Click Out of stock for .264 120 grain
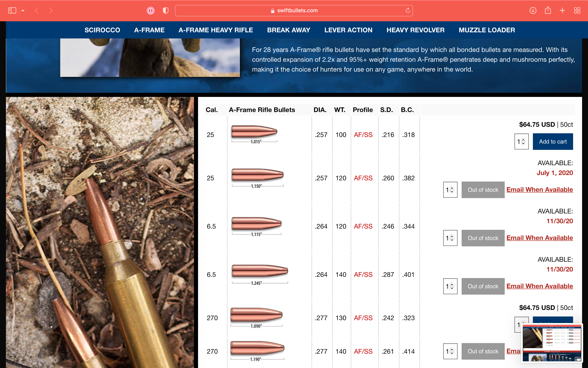 click(483, 238)
